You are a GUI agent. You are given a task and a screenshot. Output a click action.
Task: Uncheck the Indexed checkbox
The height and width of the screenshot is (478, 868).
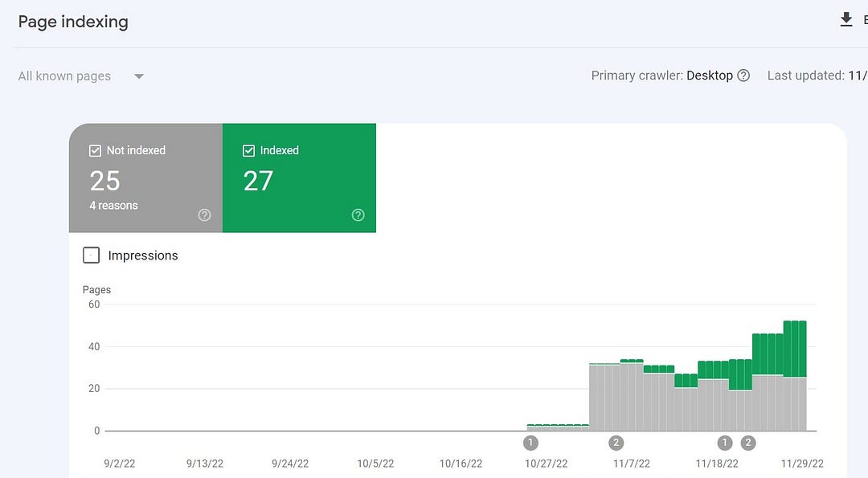(249, 150)
